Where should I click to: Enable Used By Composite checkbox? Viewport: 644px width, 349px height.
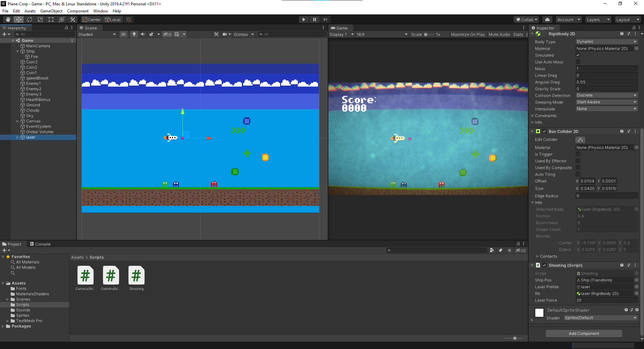(x=578, y=167)
